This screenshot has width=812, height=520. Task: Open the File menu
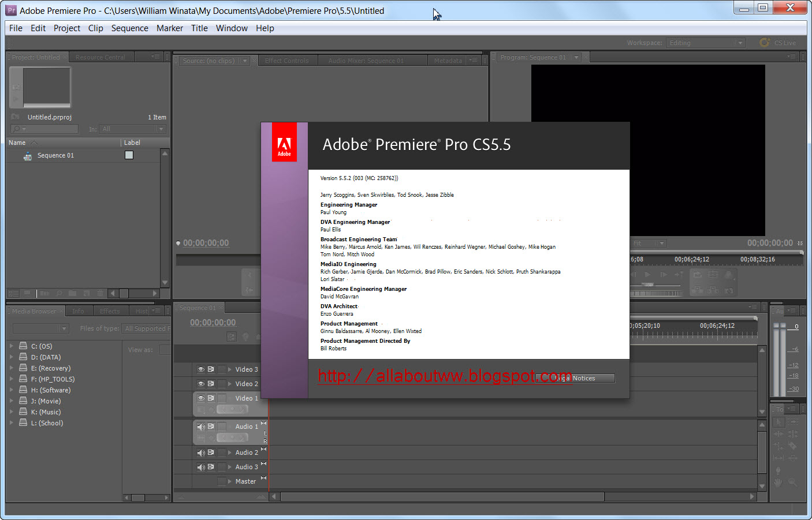(x=16, y=28)
